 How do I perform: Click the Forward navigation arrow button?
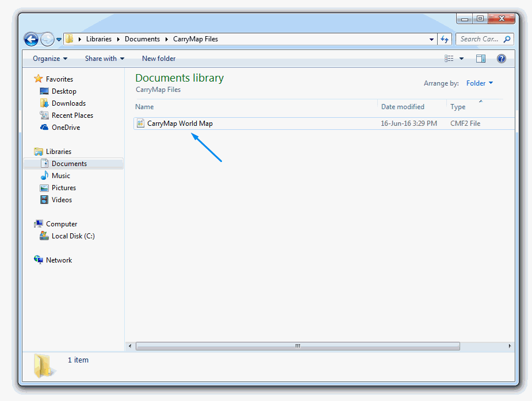47,39
